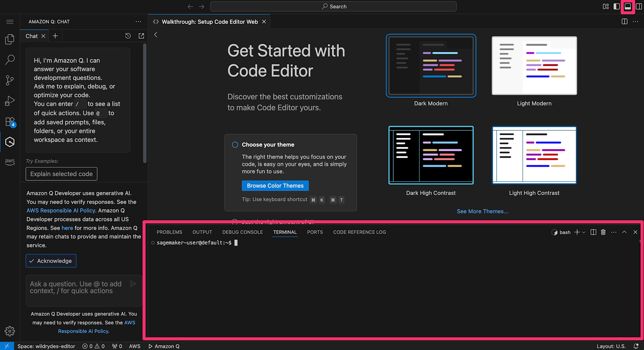644x350 pixels.
Task: Toggle the primary sidebar layout button
Action: pyautogui.click(x=617, y=6)
